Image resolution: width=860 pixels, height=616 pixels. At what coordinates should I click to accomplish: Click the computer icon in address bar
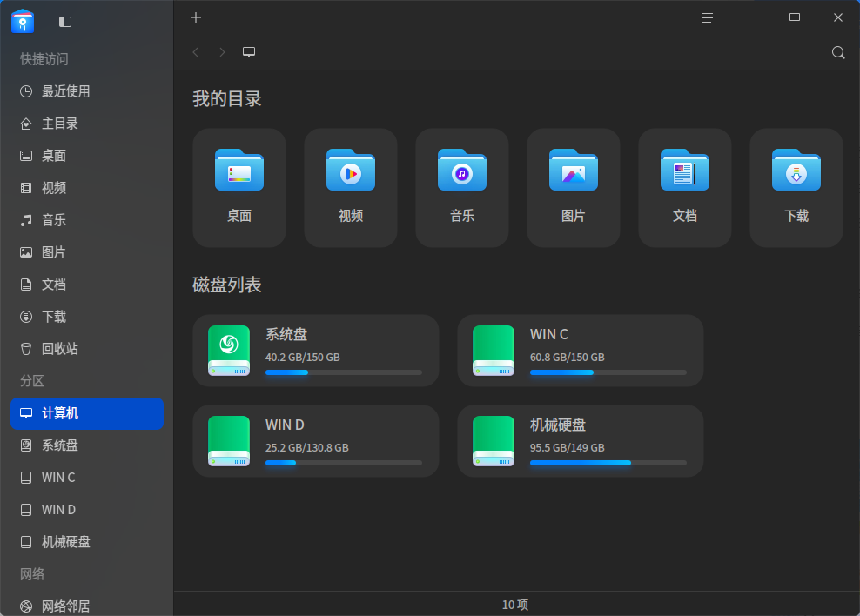click(x=249, y=52)
